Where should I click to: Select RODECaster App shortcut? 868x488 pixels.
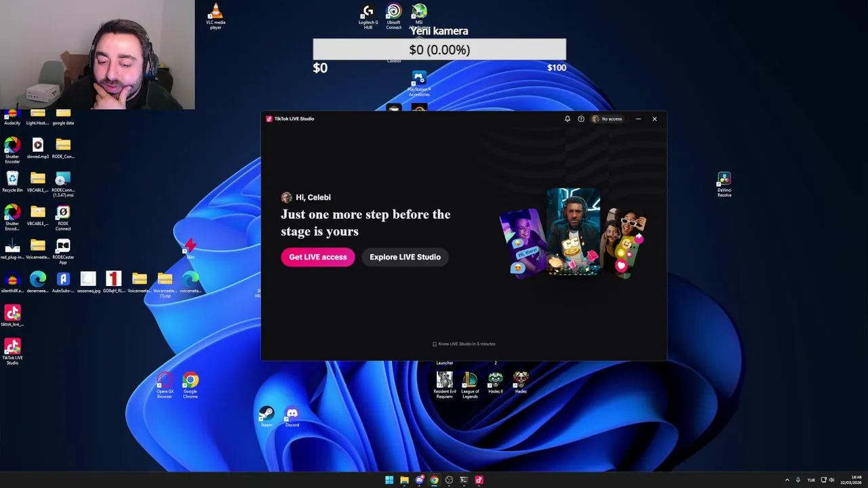(63, 251)
